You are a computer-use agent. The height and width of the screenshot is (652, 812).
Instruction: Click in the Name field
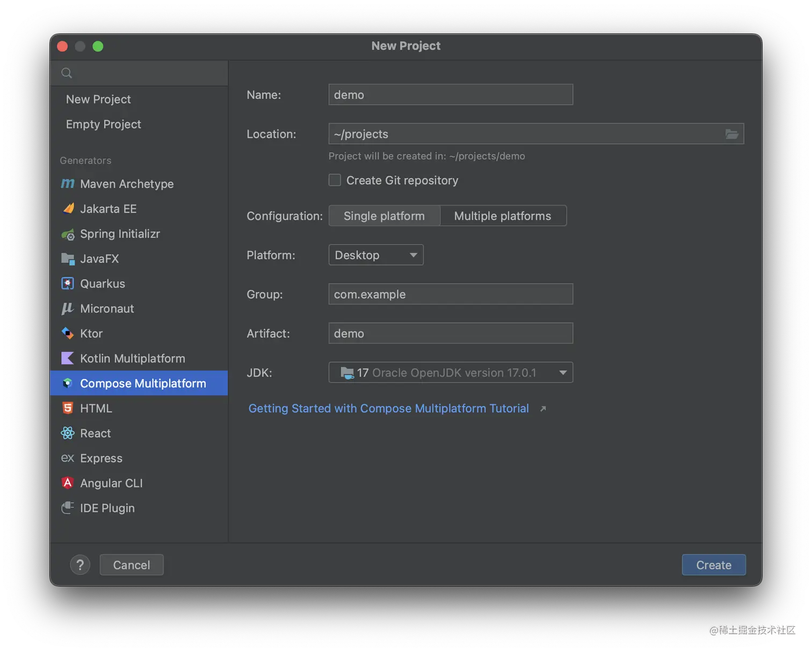[451, 95]
